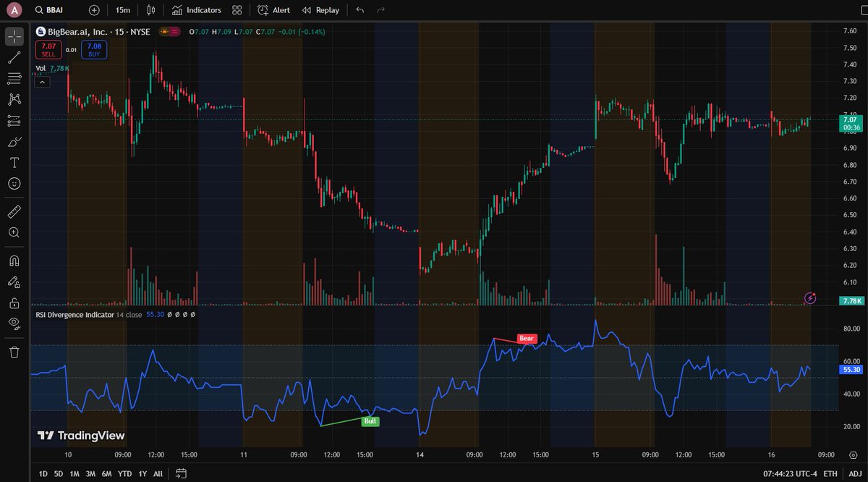Select the chart Patterns tool
This screenshot has width=868, height=482.
point(14,99)
